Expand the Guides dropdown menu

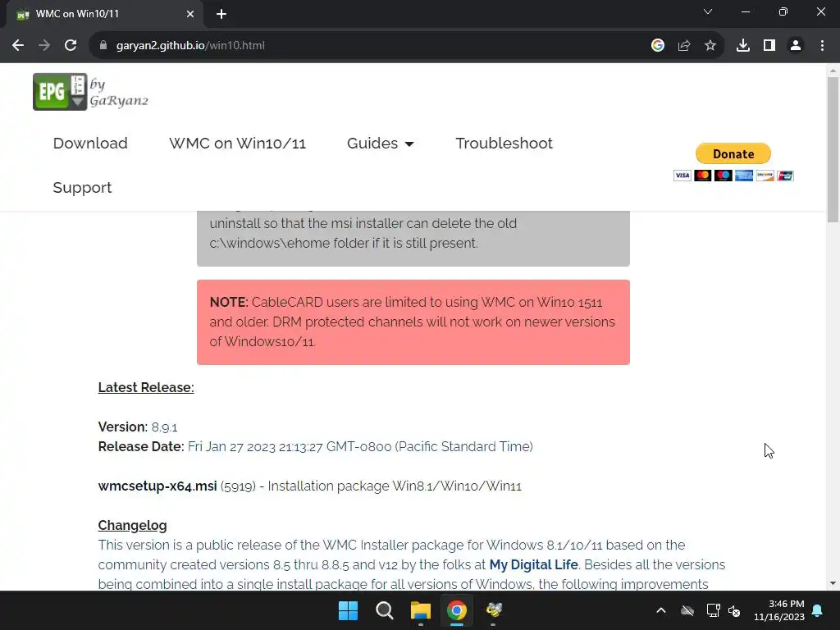(381, 143)
